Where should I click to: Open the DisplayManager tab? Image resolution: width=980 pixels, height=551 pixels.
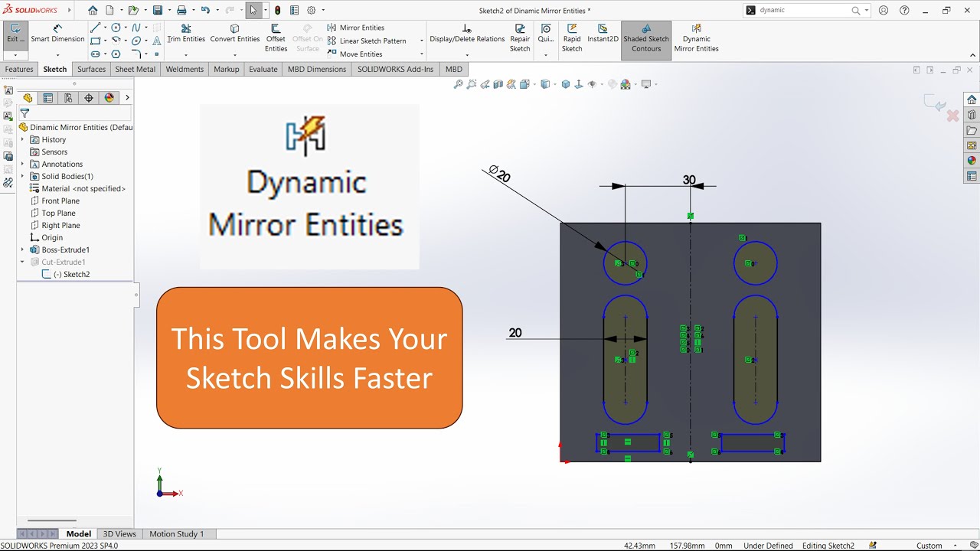pyautogui.click(x=109, y=98)
